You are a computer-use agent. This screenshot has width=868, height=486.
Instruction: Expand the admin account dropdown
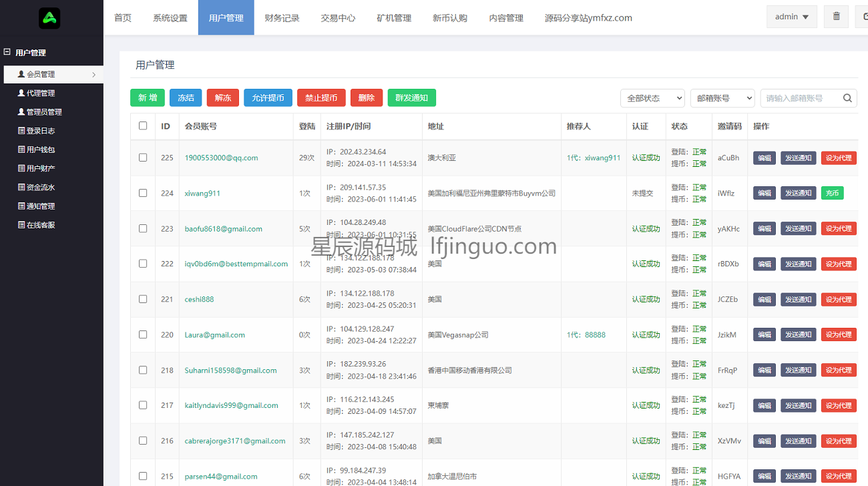(791, 17)
